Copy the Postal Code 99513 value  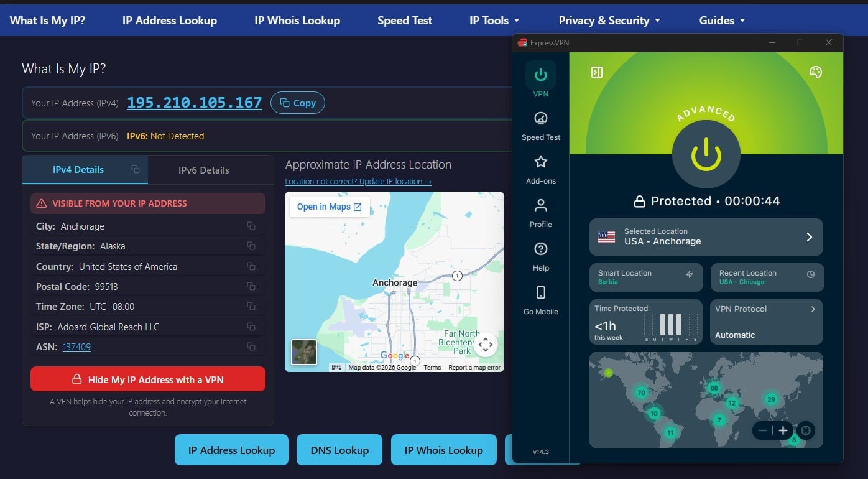(251, 287)
